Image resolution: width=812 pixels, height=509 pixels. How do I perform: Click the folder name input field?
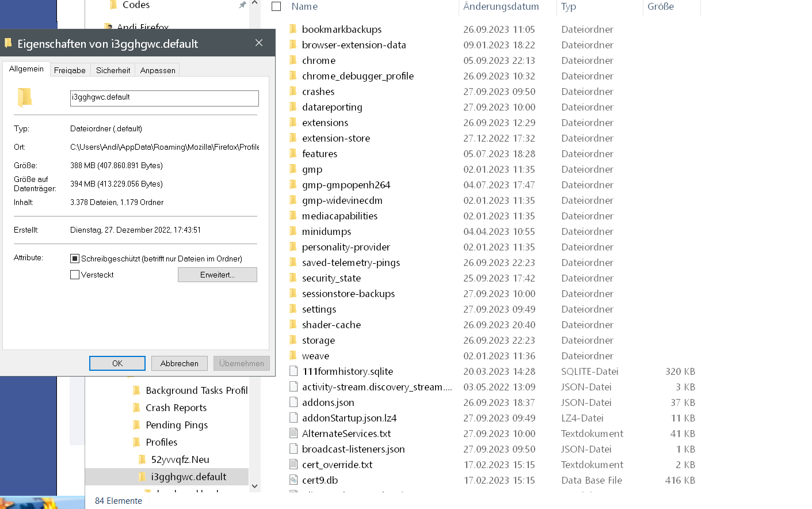coord(164,98)
